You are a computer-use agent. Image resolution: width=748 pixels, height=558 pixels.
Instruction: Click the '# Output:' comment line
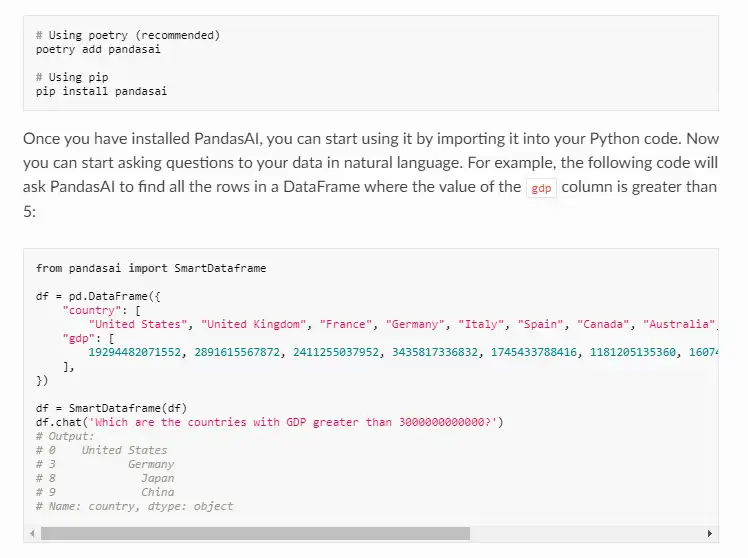(65, 436)
